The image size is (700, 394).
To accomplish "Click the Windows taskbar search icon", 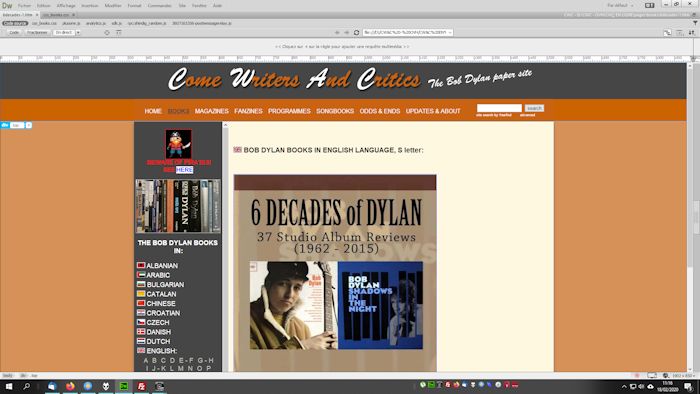I will click(x=26, y=386).
